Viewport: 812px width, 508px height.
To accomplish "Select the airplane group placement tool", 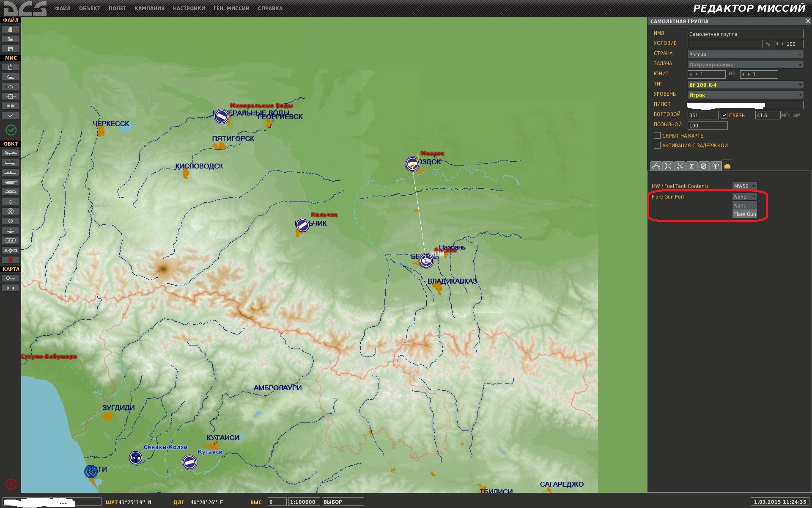I will click(11, 153).
